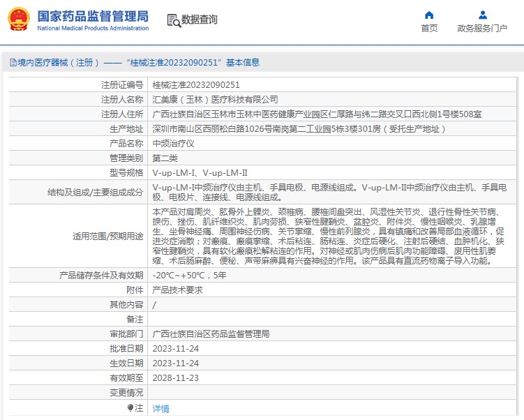Click the 国家药品监督管理局 site title

click(x=92, y=15)
